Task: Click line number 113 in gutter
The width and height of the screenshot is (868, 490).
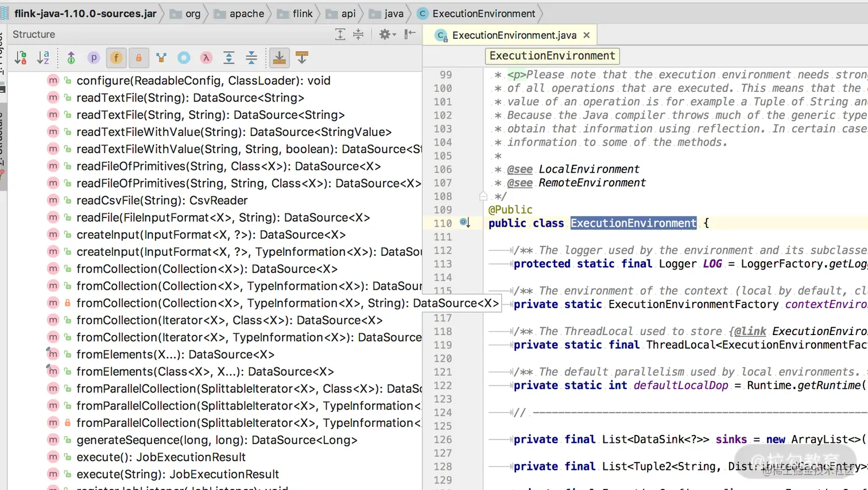Action: (x=443, y=264)
